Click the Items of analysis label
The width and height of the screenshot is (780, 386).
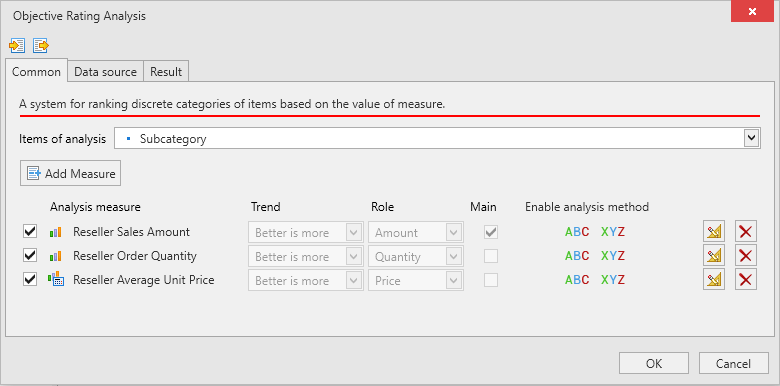63,139
